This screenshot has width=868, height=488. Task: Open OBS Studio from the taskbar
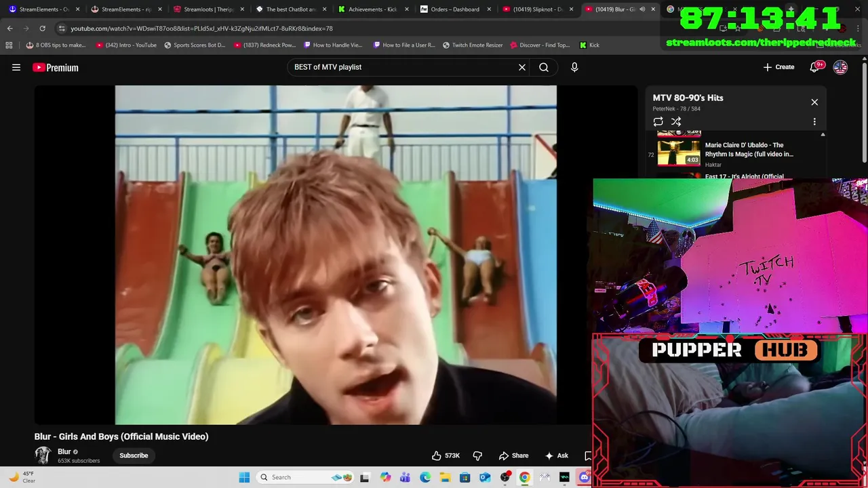click(505, 477)
